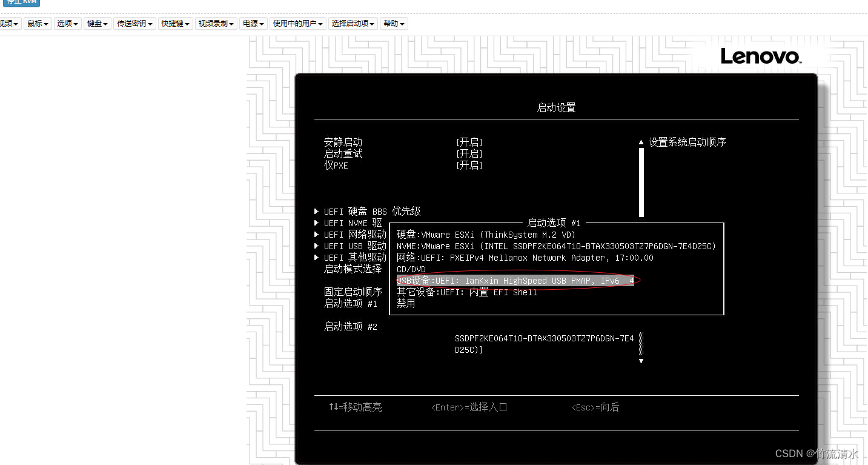Screen dimensions: 868x465
Task: Expand the UEFI 网络驱动 submenu
Action: pyautogui.click(x=350, y=235)
